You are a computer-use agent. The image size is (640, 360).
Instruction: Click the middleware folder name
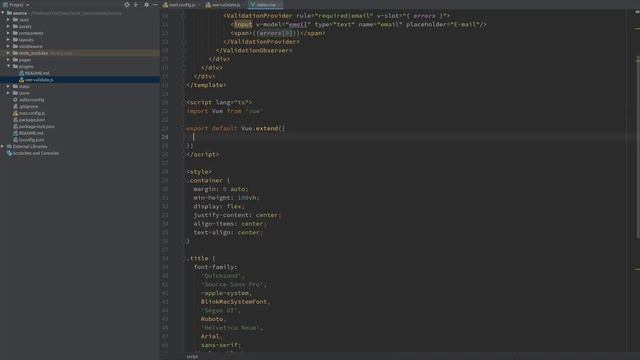[x=31, y=46]
